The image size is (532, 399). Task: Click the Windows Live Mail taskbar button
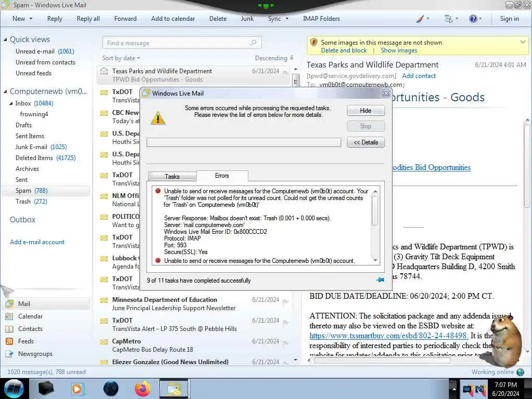click(174, 389)
